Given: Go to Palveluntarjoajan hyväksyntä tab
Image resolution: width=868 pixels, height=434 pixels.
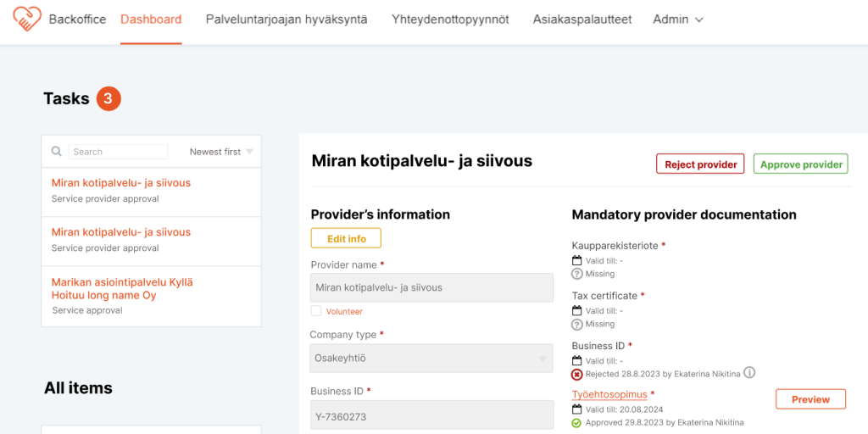Looking at the screenshot, I should pyautogui.click(x=287, y=19).
